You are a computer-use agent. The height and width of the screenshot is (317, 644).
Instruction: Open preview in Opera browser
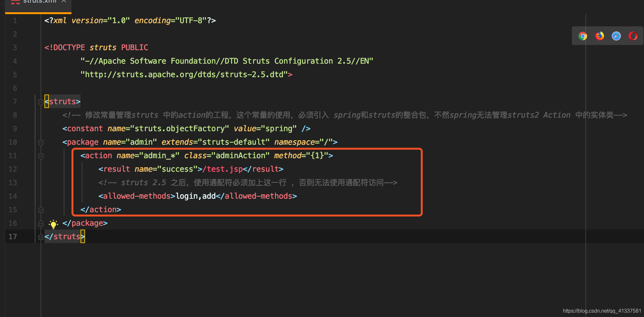633,36
